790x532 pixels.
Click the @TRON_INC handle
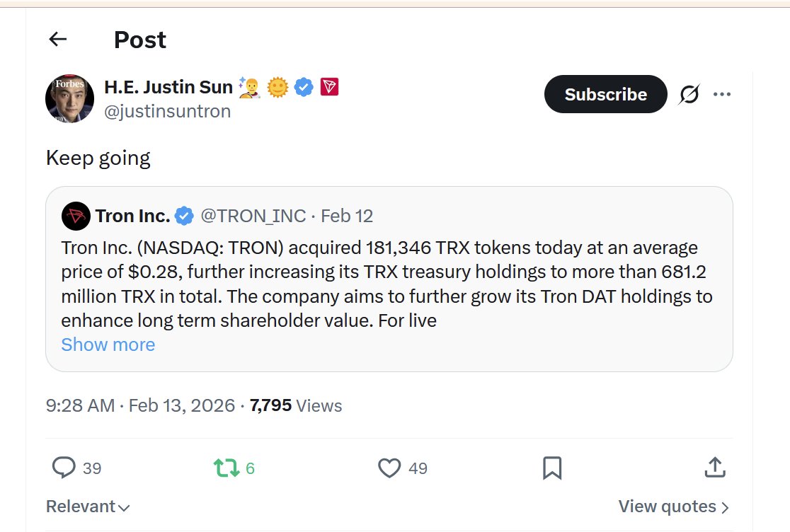[x=253, y=216]
